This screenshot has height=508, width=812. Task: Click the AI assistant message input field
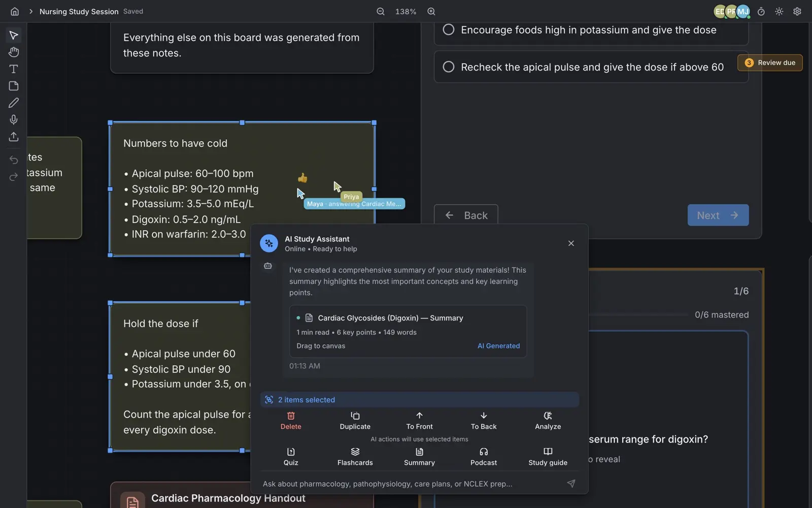point(411,484)
